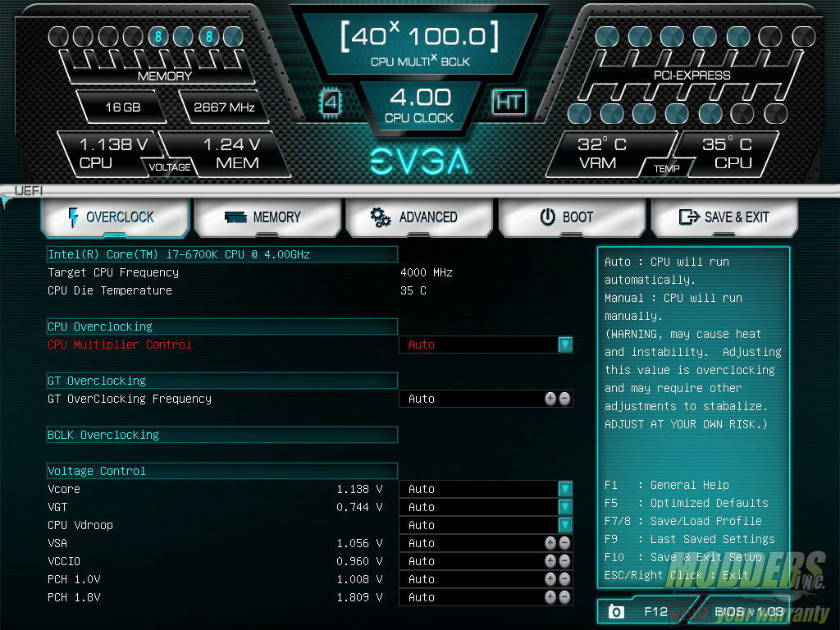Increase PCH 1.0V with plus button
The image size is (840, 630).
(550, 579)
